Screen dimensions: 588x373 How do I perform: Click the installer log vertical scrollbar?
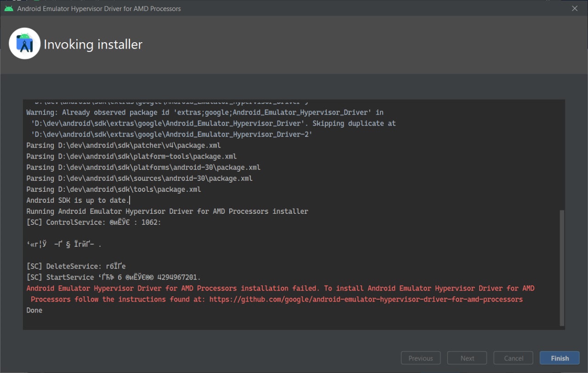562,268
